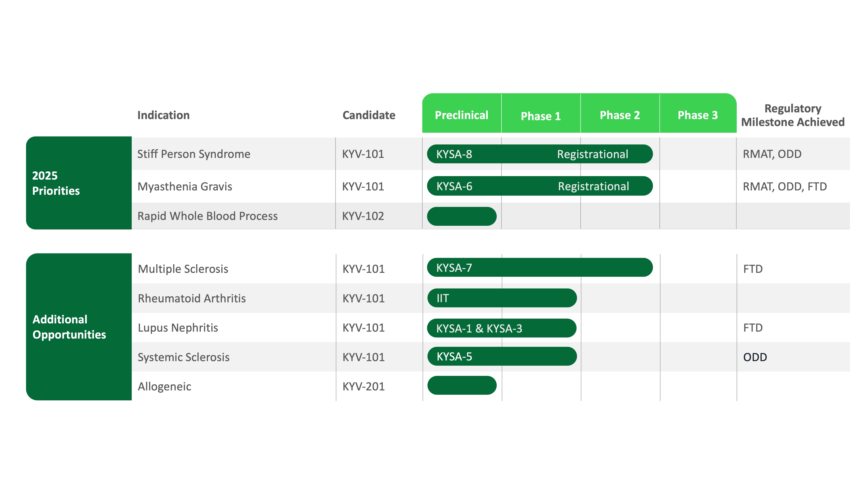
Task: Click the Stiff Person Syndrome indication
Action: pos(194,154)
